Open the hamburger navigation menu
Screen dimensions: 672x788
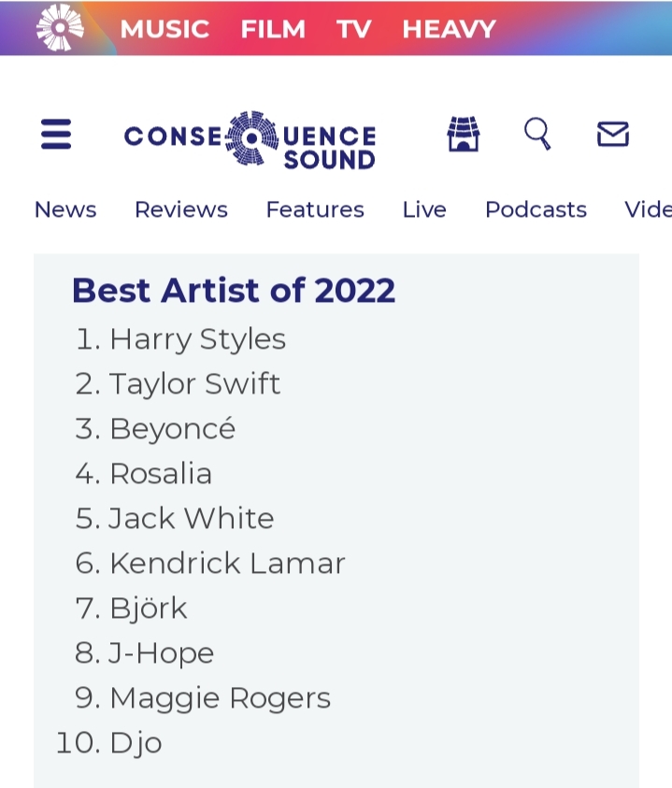tap(56, 136)
